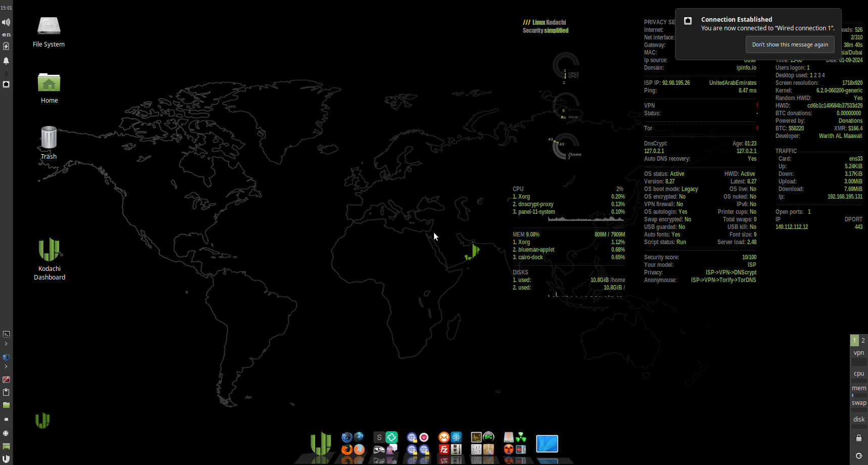Viewport: 868px width, 465px height.
Task: Click the 'dnscrypt-proxy' process entry
Action: click(x=536, y=204)
